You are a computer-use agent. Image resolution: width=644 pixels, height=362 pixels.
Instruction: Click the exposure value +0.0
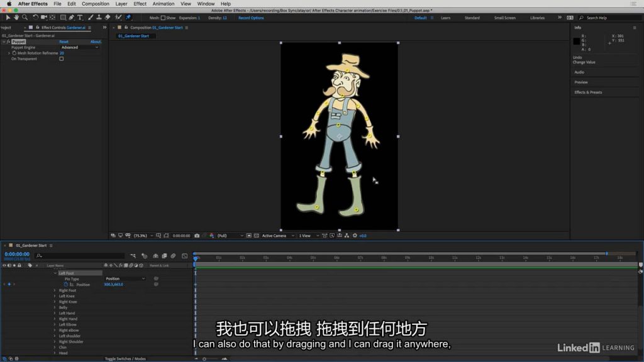pos(363,236)
